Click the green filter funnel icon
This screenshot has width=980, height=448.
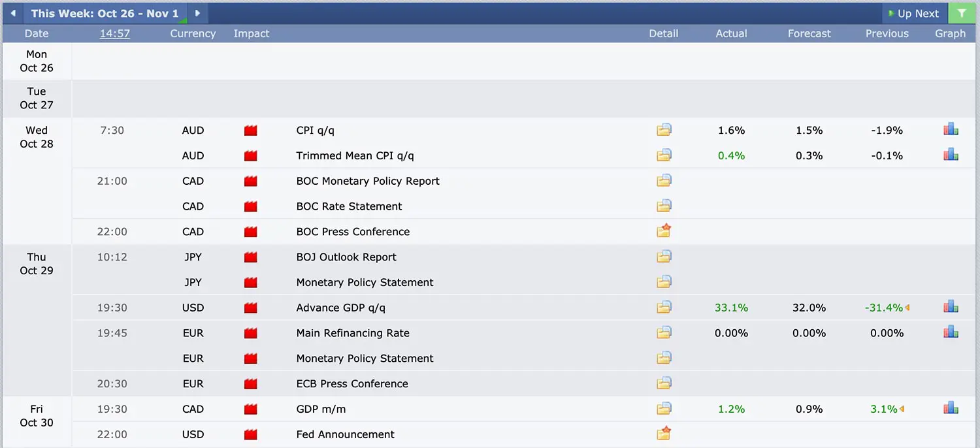point(961,13)
